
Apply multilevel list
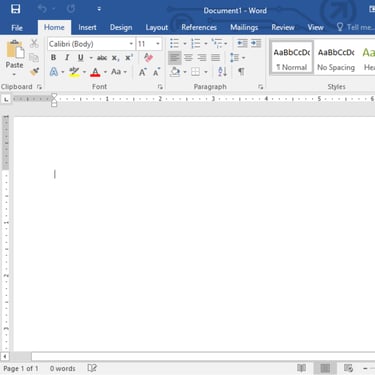pos(217,43)
